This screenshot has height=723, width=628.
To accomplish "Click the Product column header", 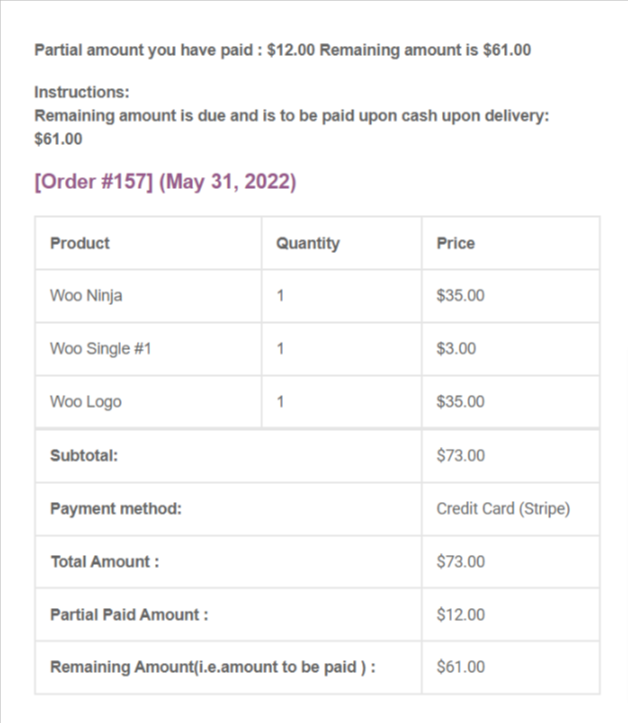I will tap(80, 243).
